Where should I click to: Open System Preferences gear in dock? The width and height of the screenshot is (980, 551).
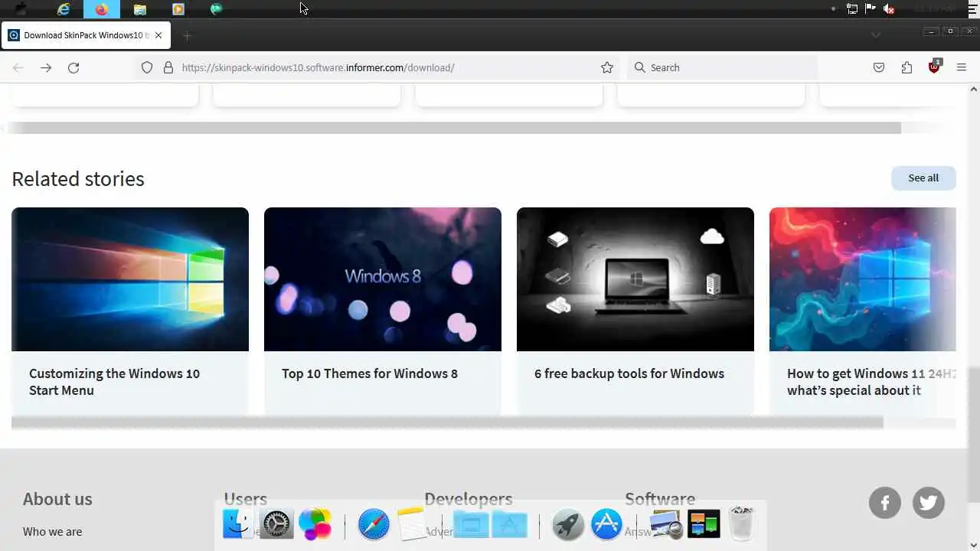[x=276, y=524]
